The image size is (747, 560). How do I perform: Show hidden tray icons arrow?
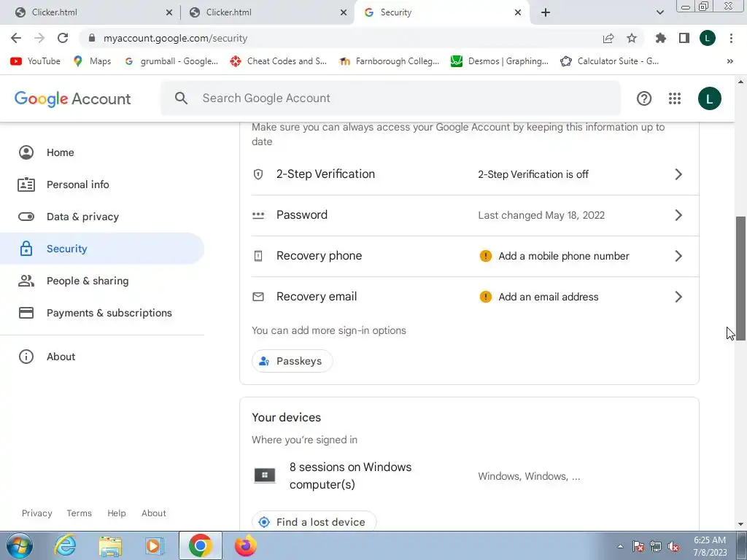pos(620,546)
